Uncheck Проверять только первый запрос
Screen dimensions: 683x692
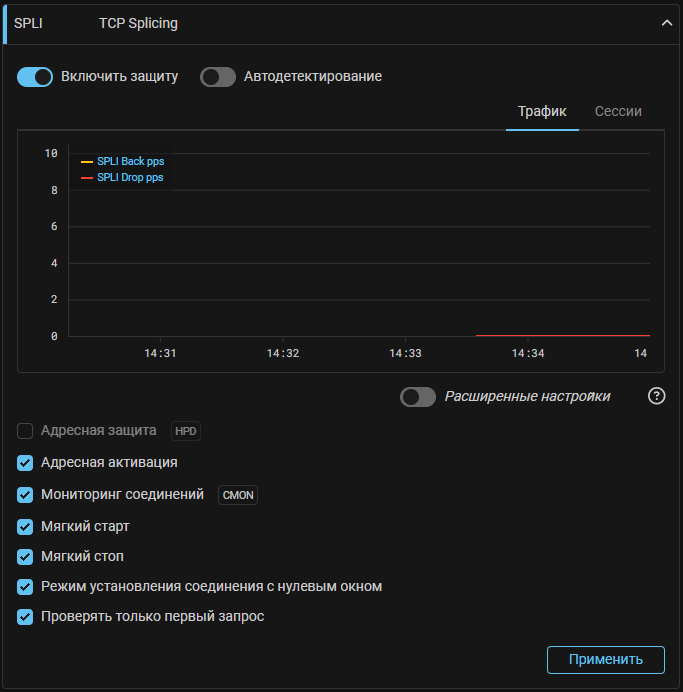[26, 617]
